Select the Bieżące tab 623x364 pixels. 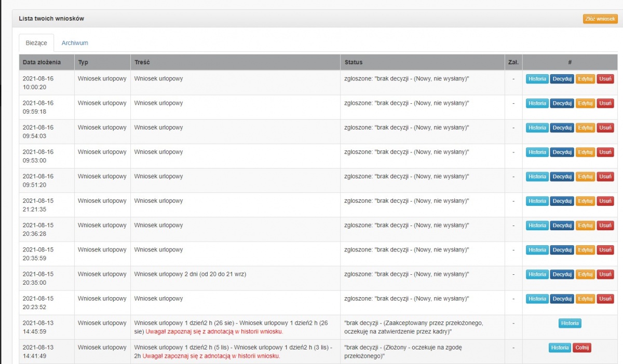36,43
